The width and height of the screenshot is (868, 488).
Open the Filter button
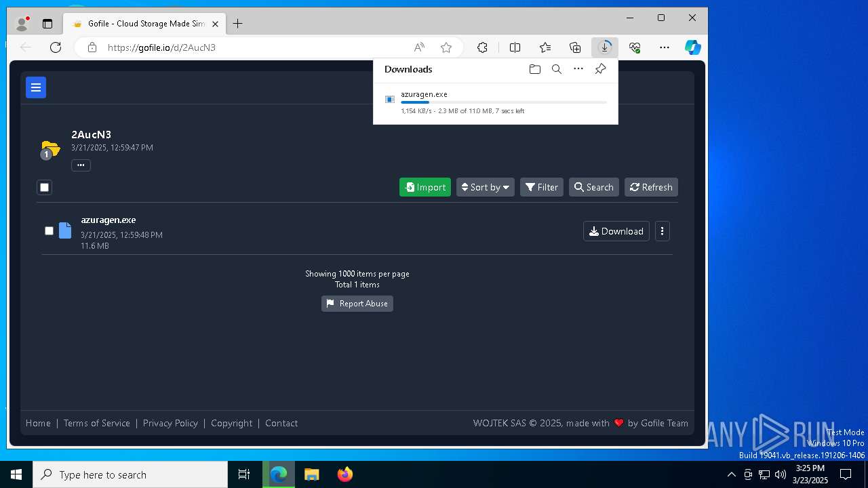542,187
